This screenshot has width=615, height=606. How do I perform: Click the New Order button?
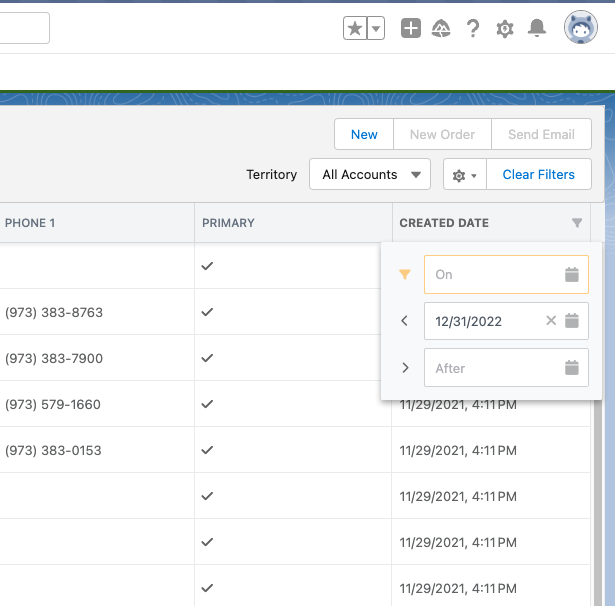(x=444, y=134)
